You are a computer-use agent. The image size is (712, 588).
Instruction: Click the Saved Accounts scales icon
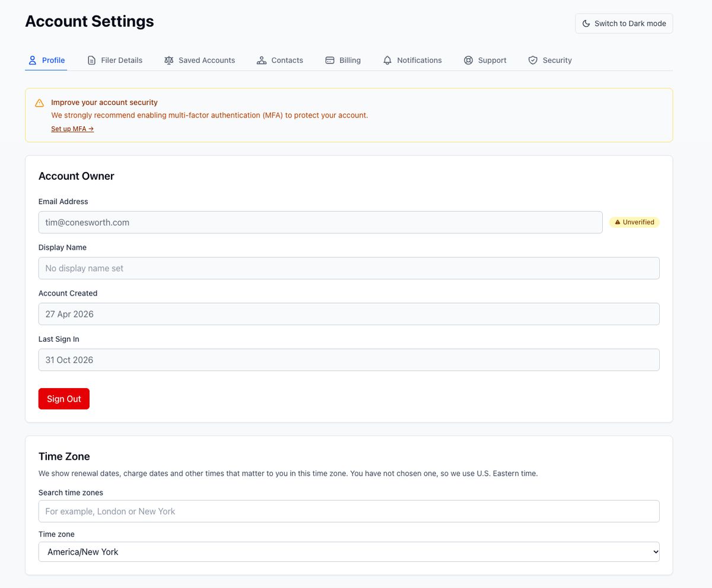pyautogui.click(x=169, y=60)
